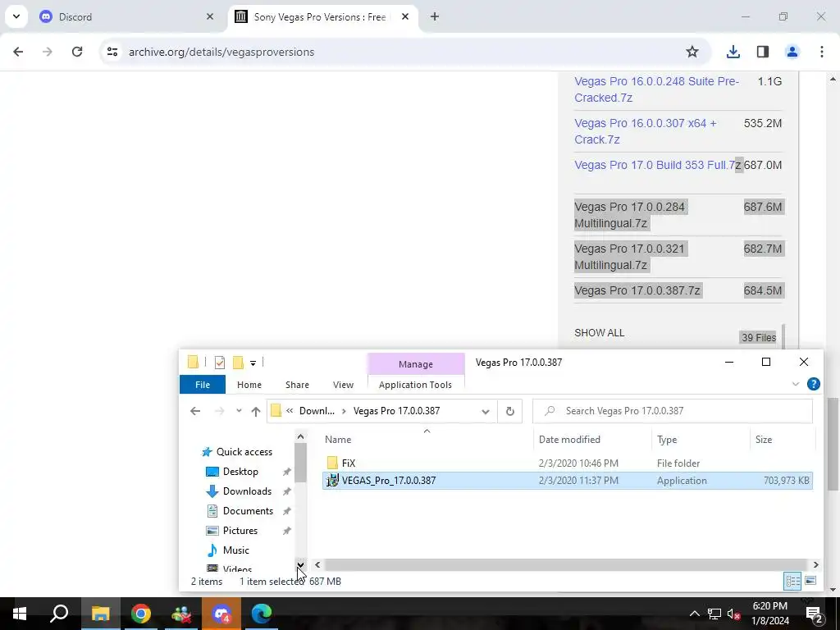Open a new Chrome tab
Screen dimensions: 840x630
click(x=435, y=16)
